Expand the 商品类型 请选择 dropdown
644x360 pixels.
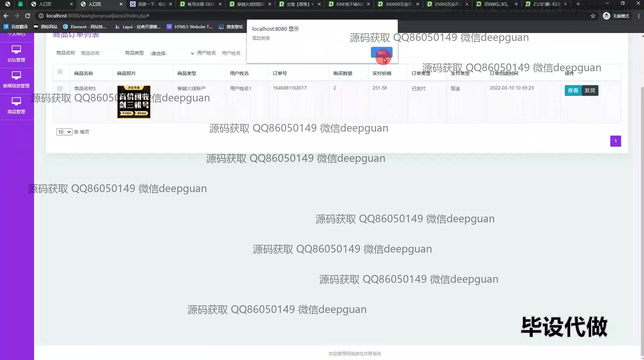[172, 53]
